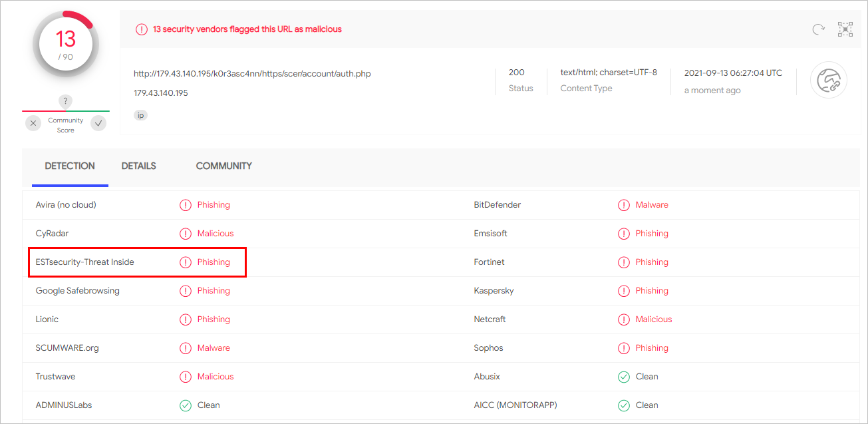Click the 200 Status value

517,73
